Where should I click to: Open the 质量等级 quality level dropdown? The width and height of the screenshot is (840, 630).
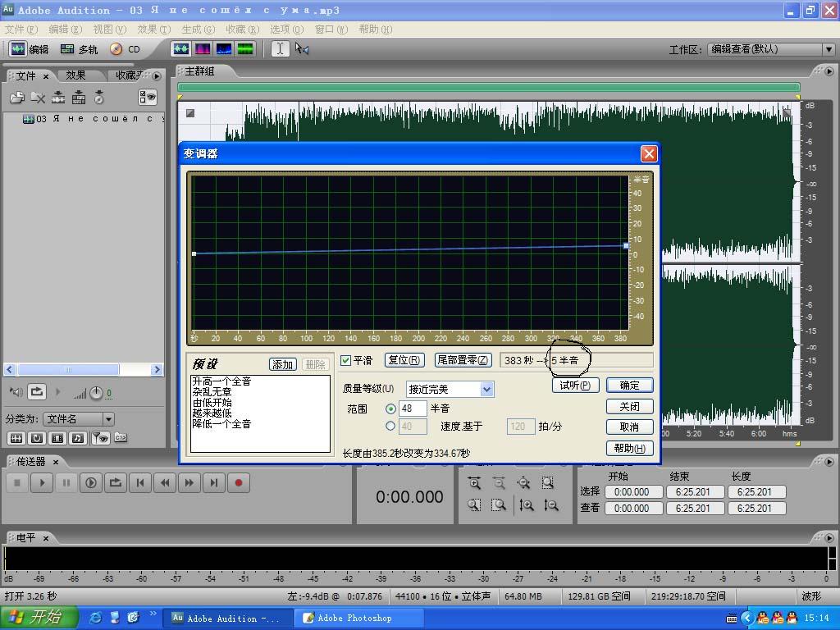[486, 389]
